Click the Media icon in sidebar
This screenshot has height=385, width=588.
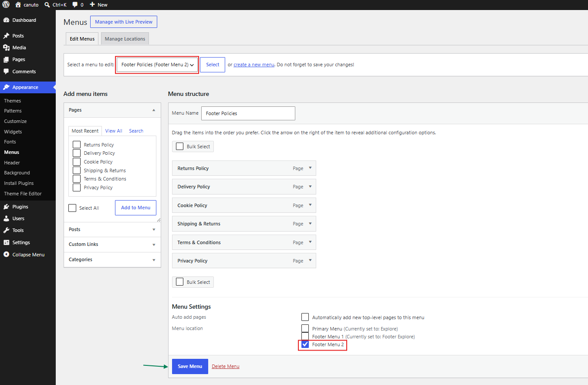point(6,48)
